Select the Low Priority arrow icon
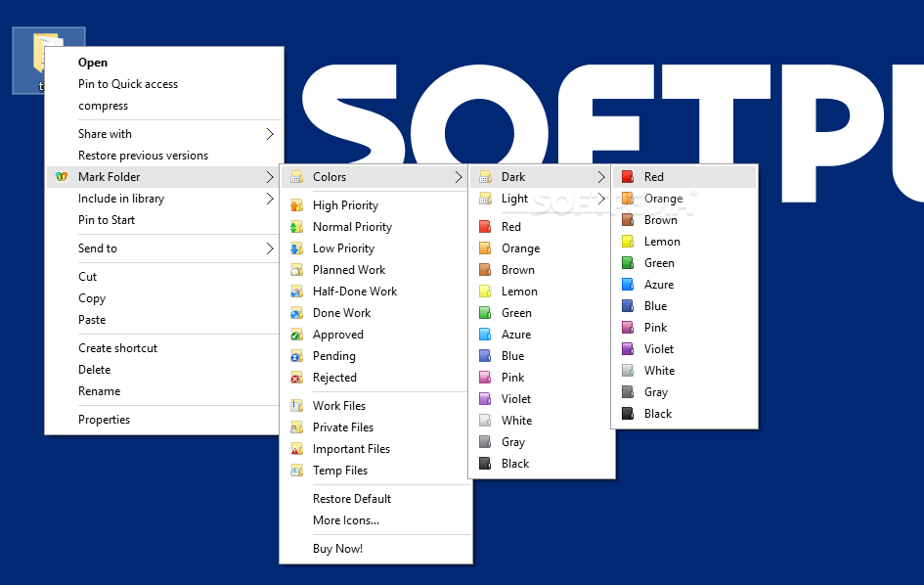This screenshot has width=924, height=585. [295, 248]
